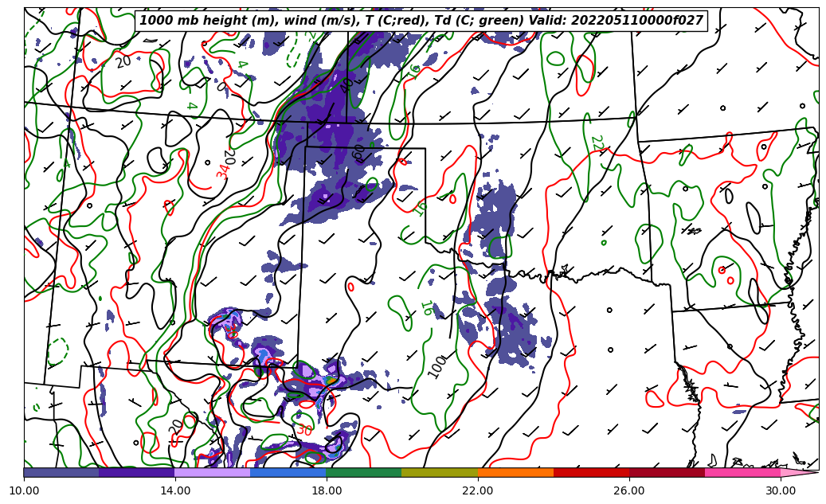Select the light purple 14–16 colorbar segment

click(x=213, y=472)
